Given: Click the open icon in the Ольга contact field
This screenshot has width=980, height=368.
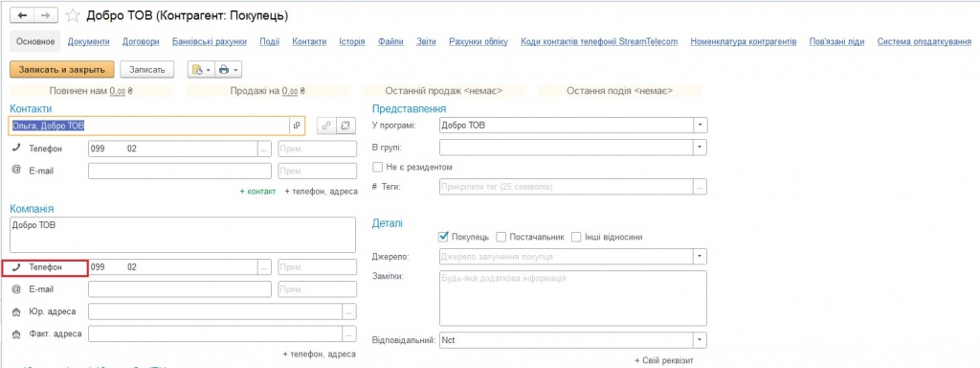Looking at the screenshot, I should click(x=297, y=126).
